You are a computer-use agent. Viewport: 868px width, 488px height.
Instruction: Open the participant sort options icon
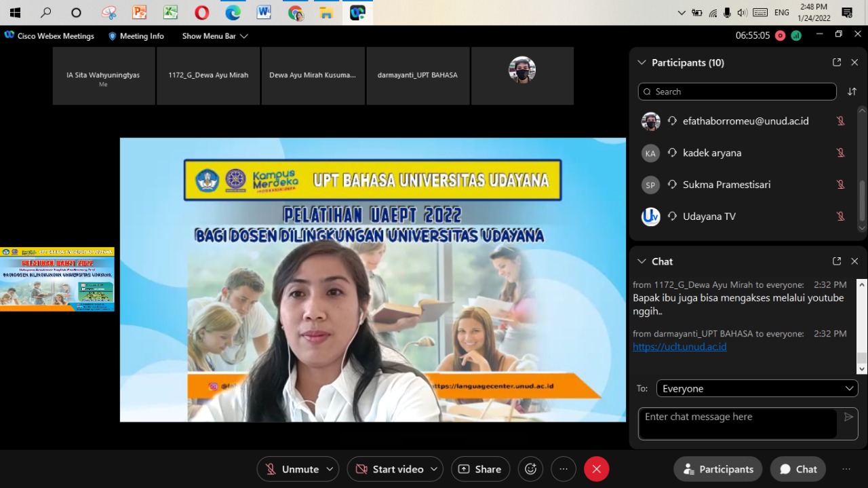[852, 92]
